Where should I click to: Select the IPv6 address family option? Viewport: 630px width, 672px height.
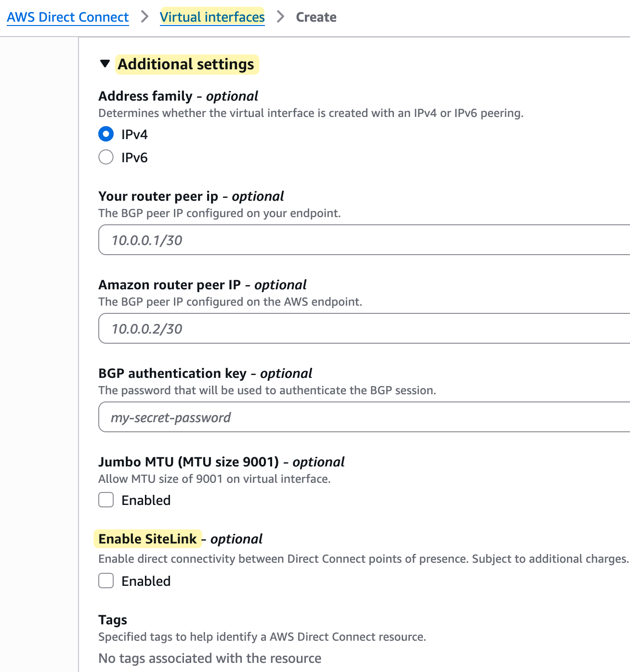point(106,157)
